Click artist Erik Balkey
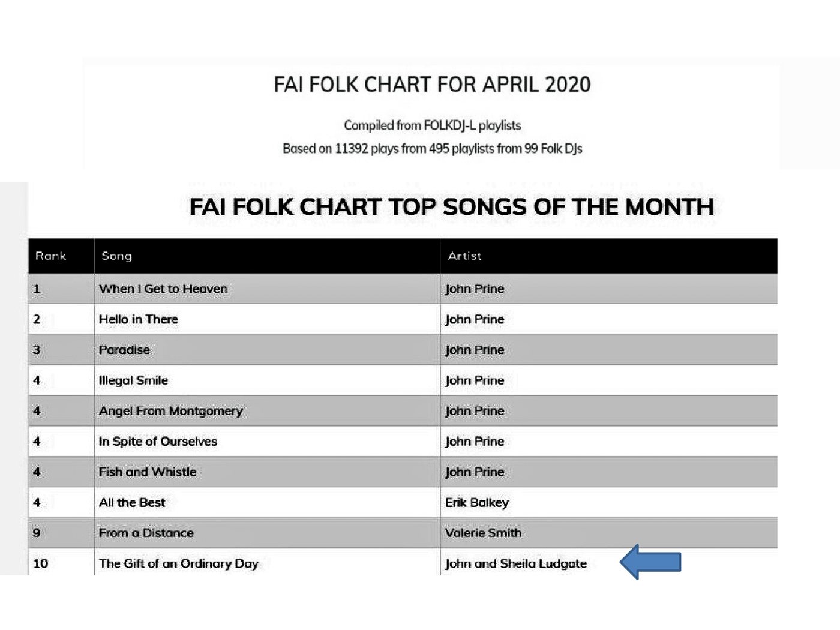This screenshot has width=840, height=630. click(477, 503)
